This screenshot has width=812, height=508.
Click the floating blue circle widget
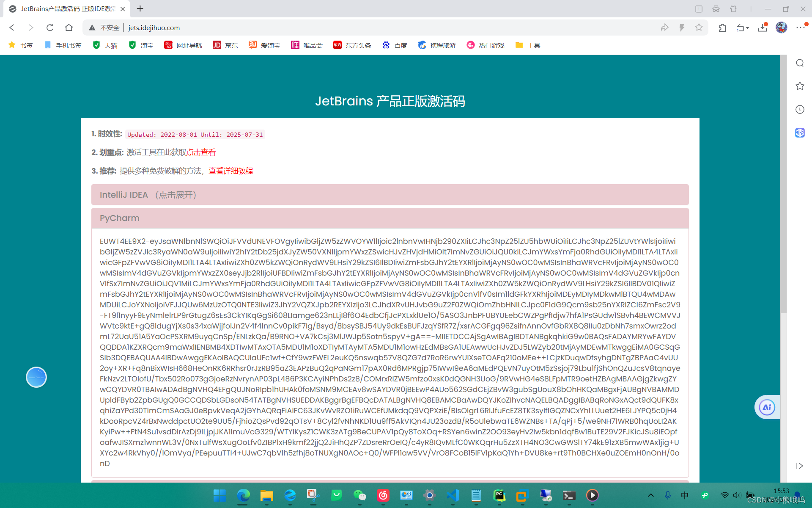(36, 377)
